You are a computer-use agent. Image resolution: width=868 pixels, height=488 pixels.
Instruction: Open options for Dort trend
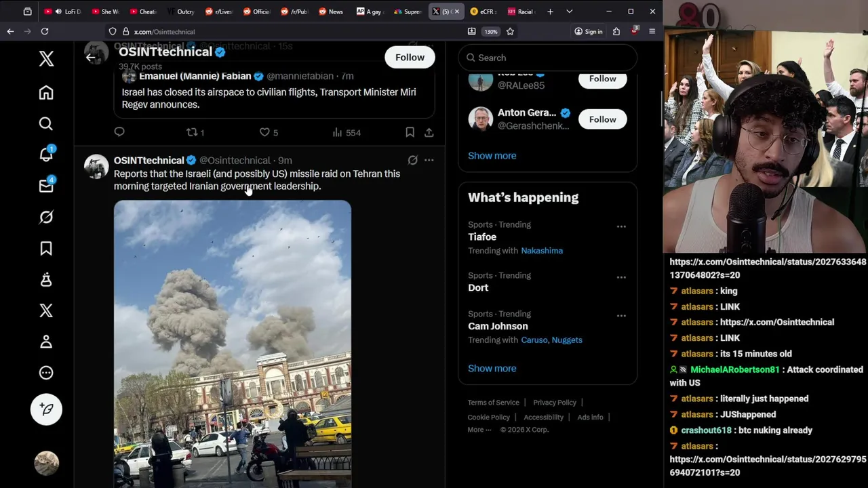(x=621, y=277)
